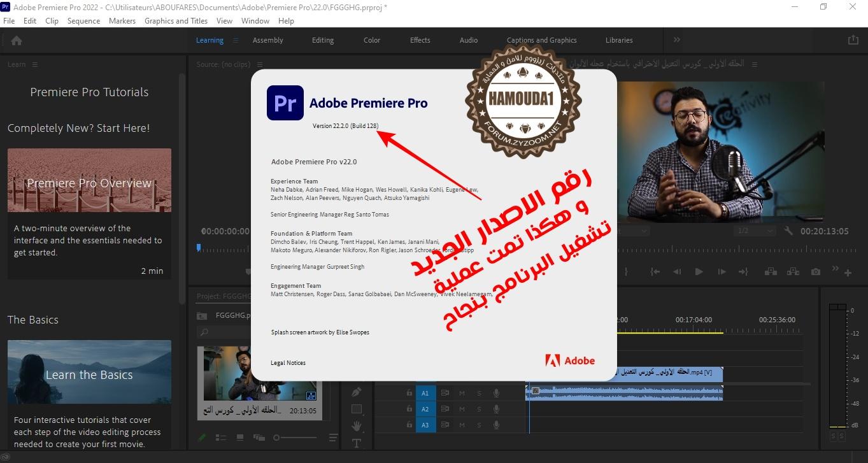Toggle A1 voice-over record microphone

[x=496, y=393]
